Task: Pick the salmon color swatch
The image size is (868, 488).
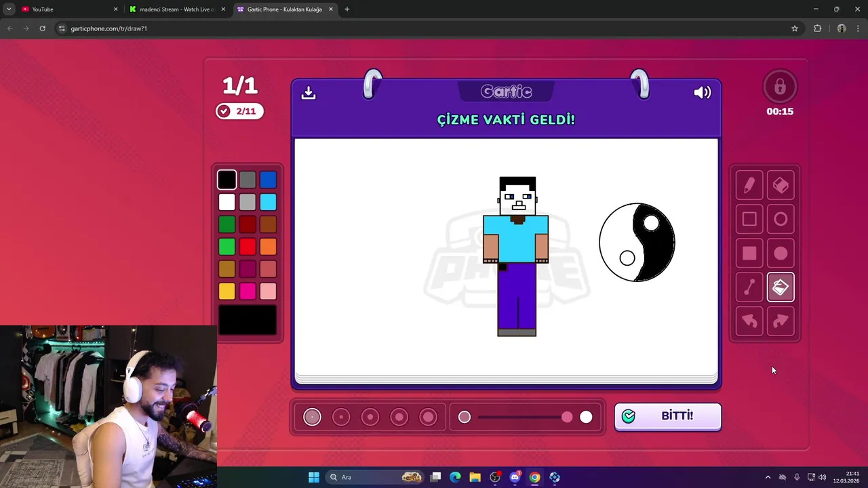Action: [269, 269]
